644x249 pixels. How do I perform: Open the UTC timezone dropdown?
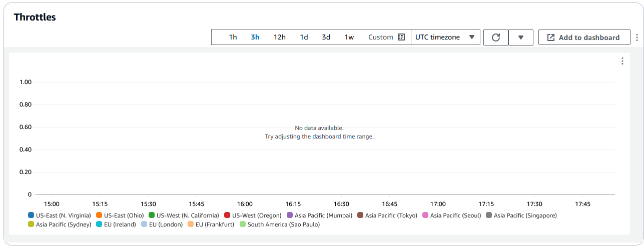coord(445,37)
